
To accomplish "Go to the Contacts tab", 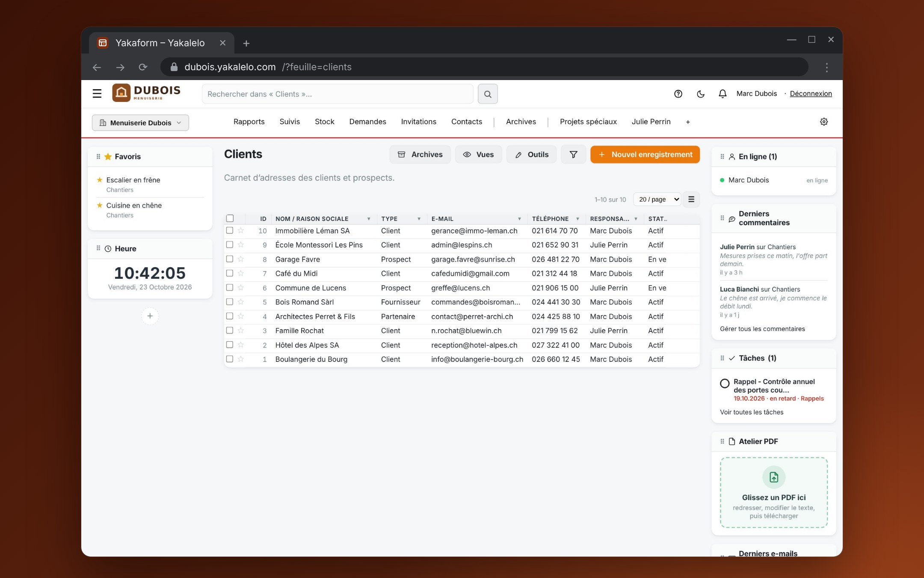I will (467, 122).
